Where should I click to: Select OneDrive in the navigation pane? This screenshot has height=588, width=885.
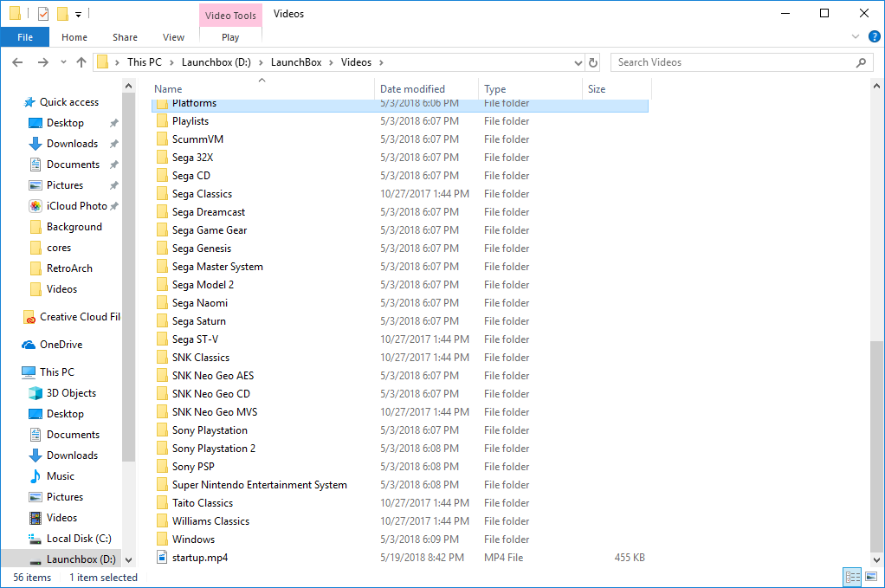[61, 345]
